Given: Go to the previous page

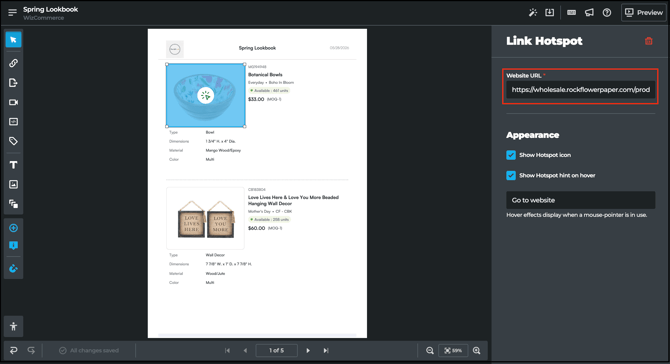Looking at the screenshot, I should pos(245,350).
